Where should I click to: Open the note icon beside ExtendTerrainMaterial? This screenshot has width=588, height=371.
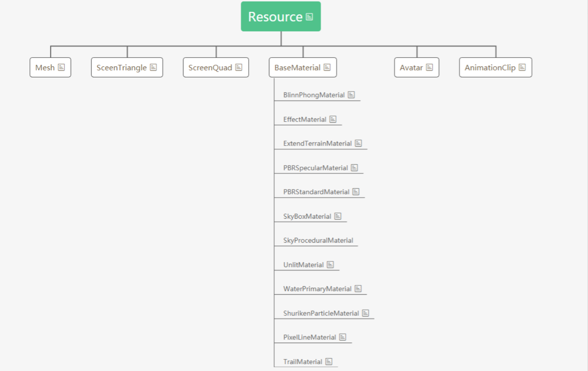[x=358, y=143]
